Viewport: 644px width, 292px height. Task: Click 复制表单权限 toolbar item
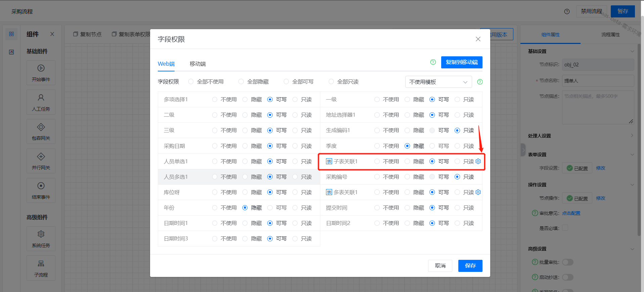click(x=131, y=34)
